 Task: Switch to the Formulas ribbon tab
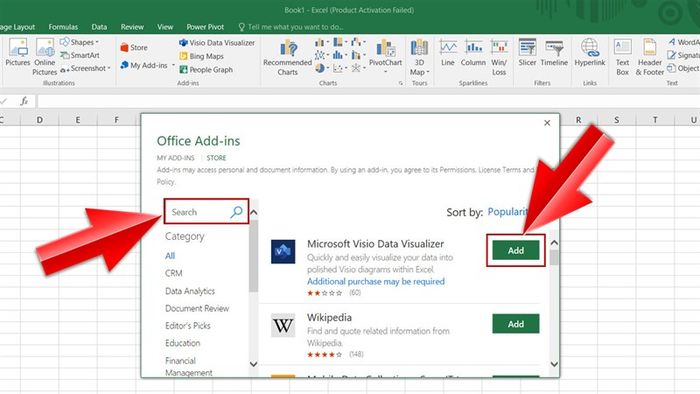pyautogui.click(x=63, y=27)
